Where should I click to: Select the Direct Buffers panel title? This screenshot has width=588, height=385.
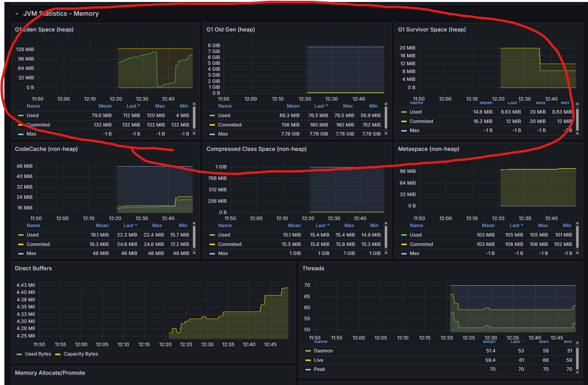tap(33, 268)
